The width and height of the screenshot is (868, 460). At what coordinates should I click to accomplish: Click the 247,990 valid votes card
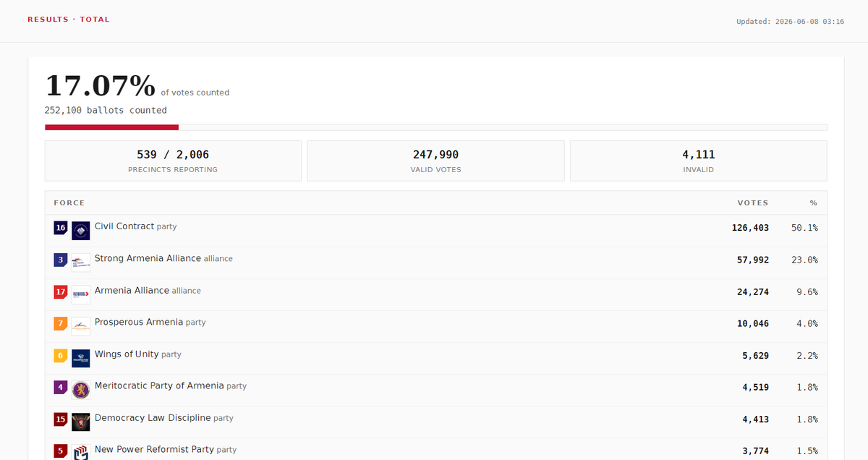(x=435, y=161)
